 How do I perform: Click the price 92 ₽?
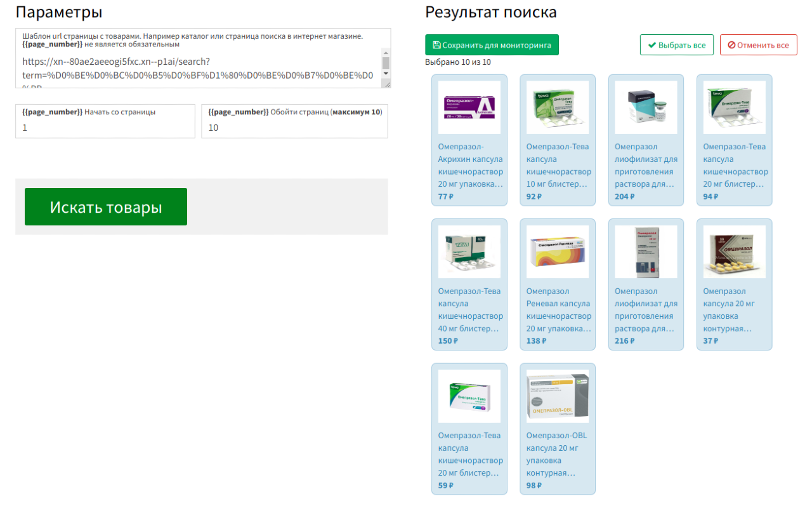(x=534, y=196)
